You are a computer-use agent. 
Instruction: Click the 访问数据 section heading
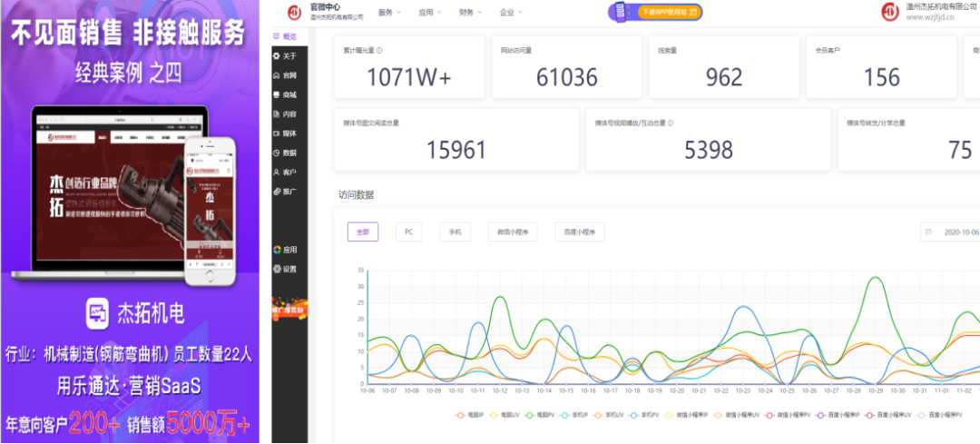(x=357, y=195)
